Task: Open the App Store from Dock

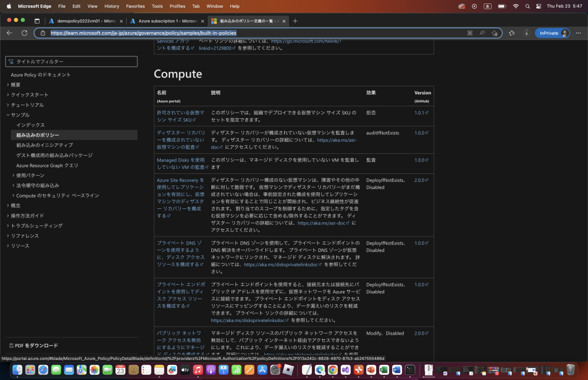Action: [262, 370]
